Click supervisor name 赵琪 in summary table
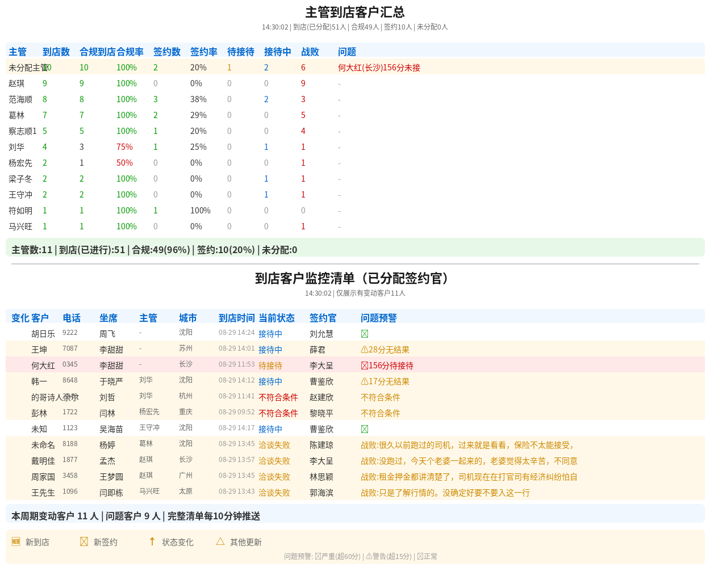710x588 pixels. 16,83
